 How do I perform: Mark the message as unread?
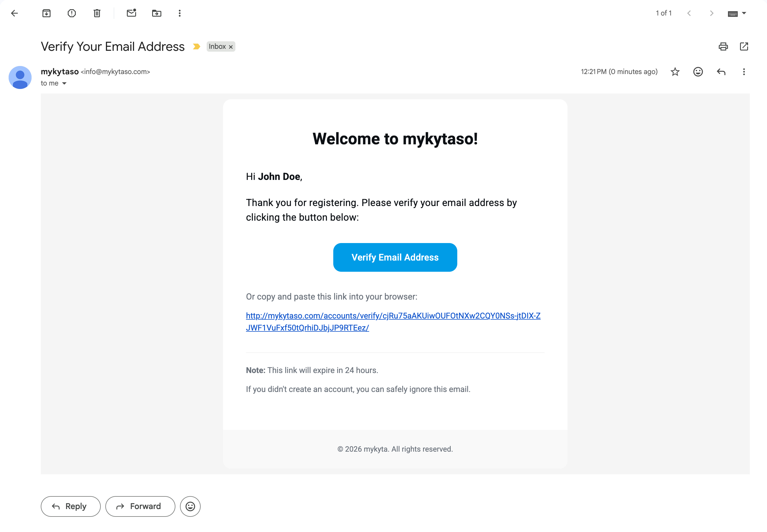coord(131,13)
